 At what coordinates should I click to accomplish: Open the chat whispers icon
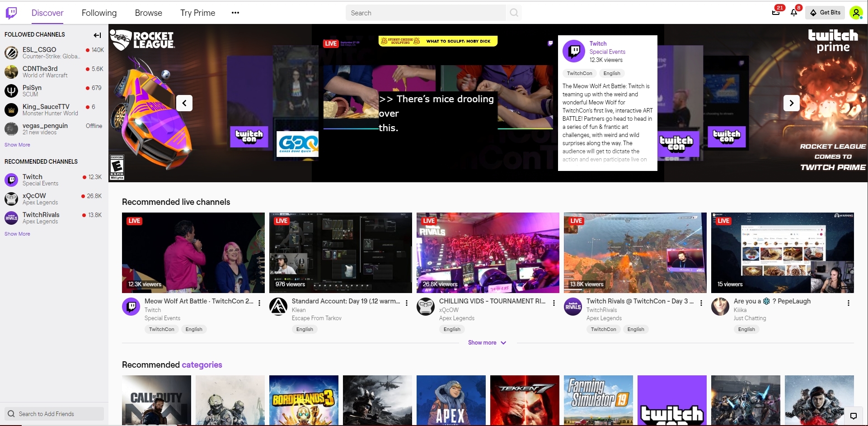pos(854,416)
